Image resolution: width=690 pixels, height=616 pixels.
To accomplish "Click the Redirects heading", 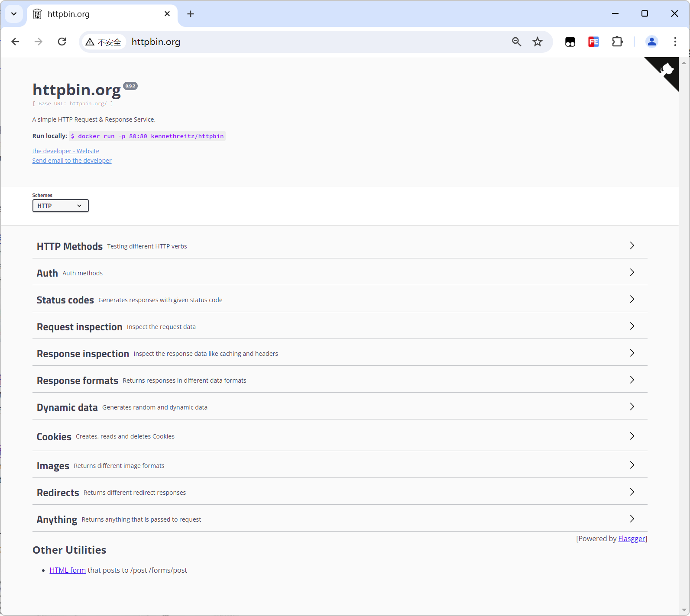I will tap(58, 493).
